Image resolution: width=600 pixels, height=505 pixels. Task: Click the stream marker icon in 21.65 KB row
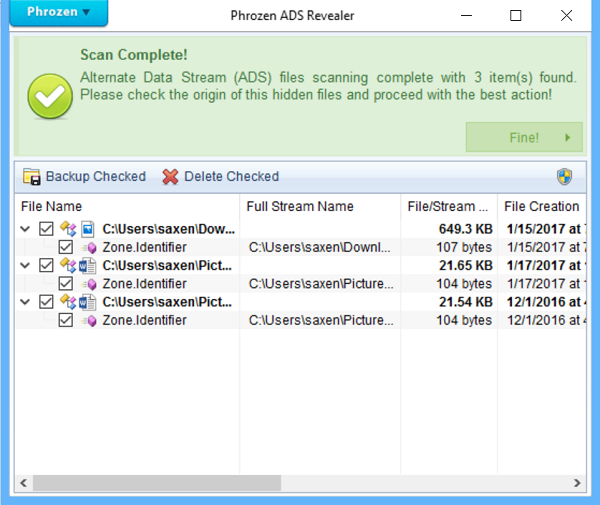click(68, 266)
